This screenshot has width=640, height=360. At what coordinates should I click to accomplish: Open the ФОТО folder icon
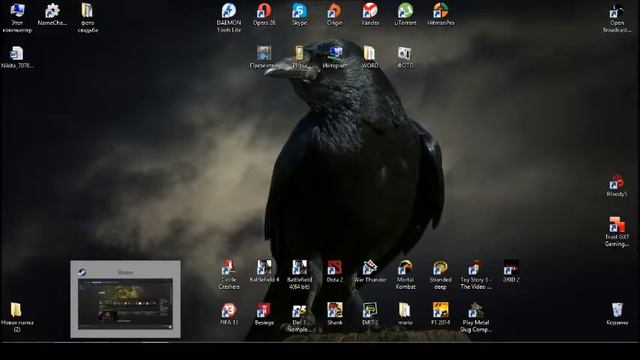point(405,57)
